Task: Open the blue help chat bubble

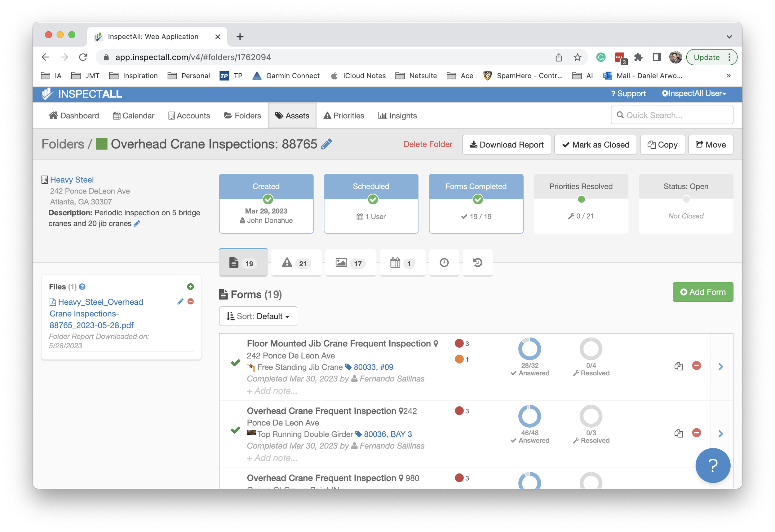Action: coord(713,465)
